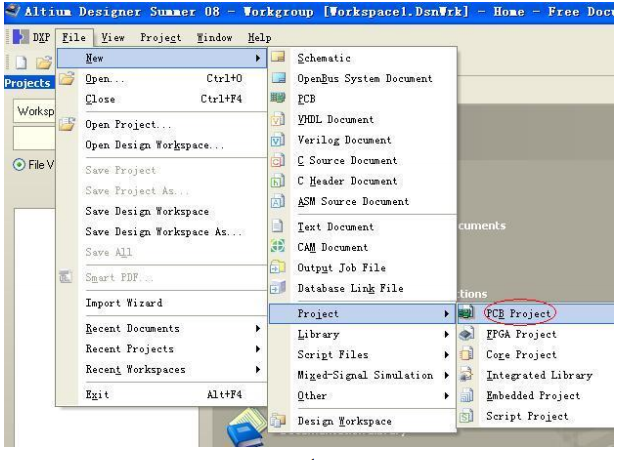Screen dimensions: 624x460
Task: Select the File View radio button
Action: pyautogui.click(x=19, y=164)
